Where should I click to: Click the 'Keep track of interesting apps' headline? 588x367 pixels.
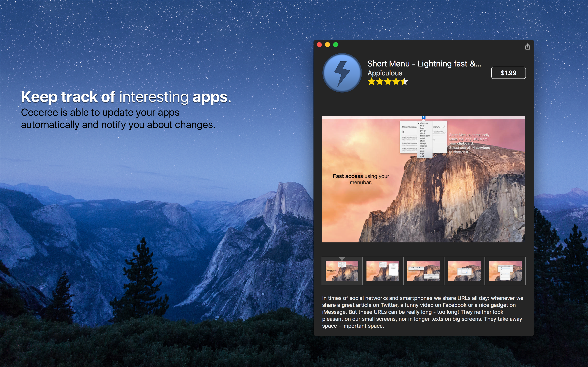pyautogui.click(x=126, y=97)
